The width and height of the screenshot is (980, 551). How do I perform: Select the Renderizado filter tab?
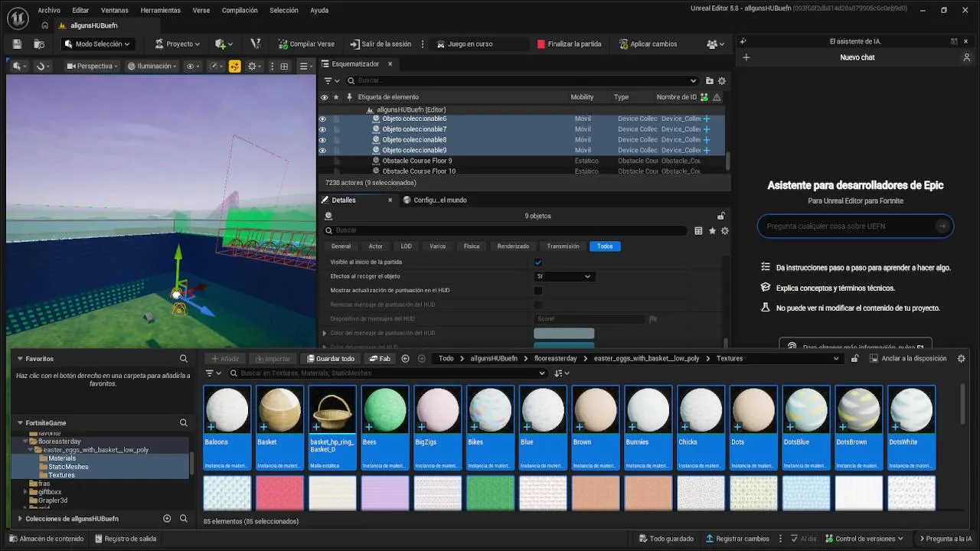(513, 246)
